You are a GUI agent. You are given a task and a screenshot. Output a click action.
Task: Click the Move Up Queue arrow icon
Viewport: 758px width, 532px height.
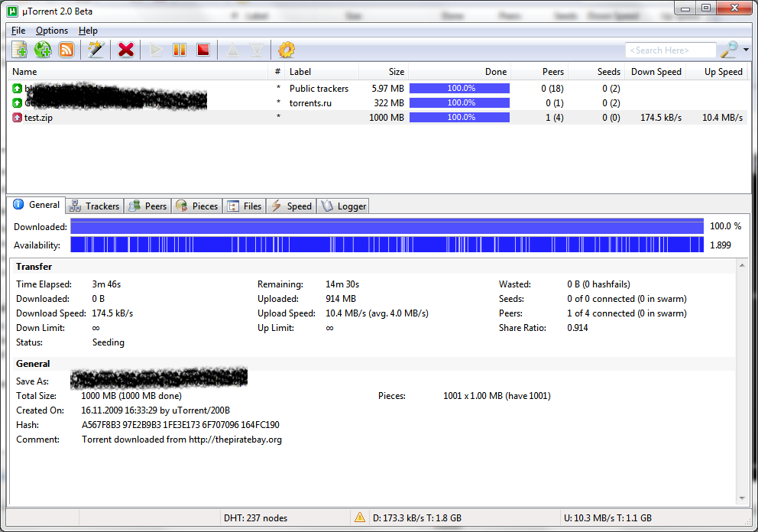tap(232, 50)
